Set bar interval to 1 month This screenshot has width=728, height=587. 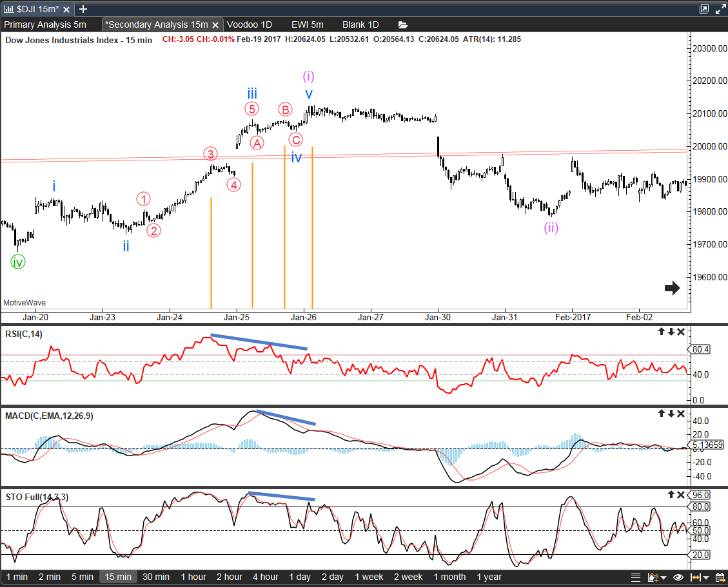tap(449, 577)
